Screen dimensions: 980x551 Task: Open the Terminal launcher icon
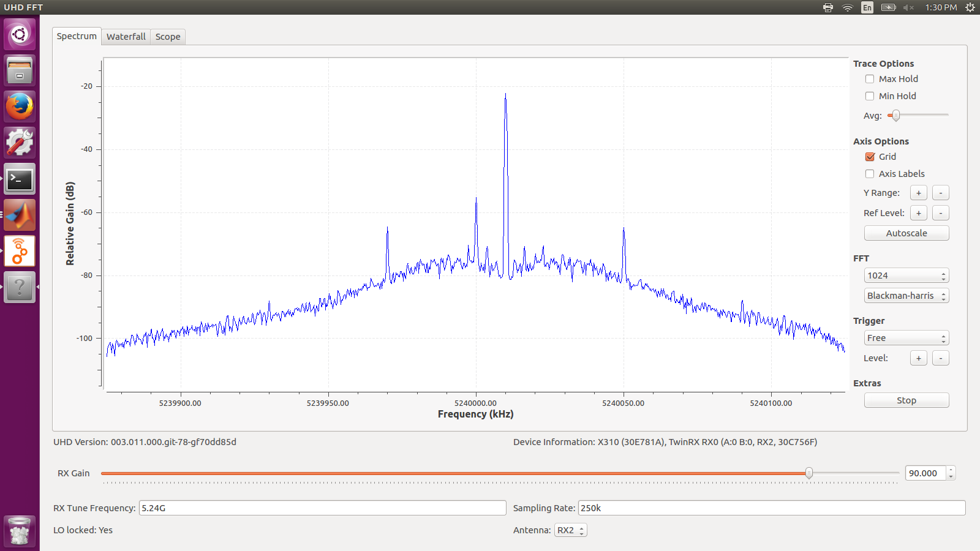[20, 179]
